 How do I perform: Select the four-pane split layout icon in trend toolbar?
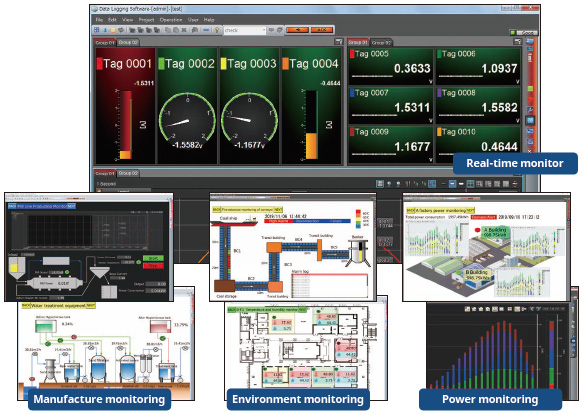tap(470, 184)
